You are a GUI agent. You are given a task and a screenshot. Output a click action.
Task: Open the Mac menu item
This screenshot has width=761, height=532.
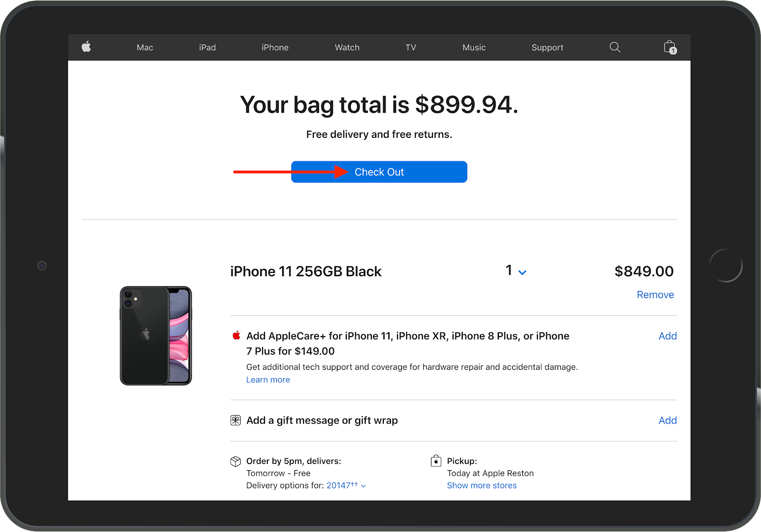(145, 48)
